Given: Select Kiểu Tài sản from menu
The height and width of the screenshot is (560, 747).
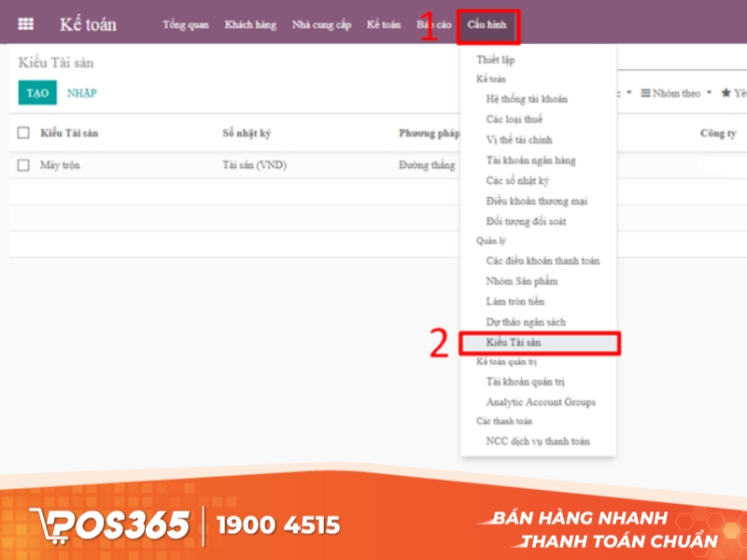Looking at the screenshot, I should 514,343.
